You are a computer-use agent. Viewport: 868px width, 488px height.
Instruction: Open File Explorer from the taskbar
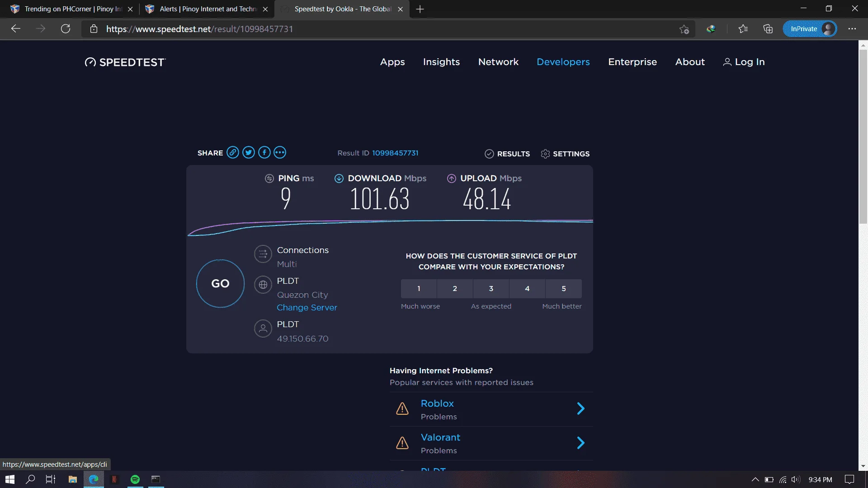[x=72, y=479]
